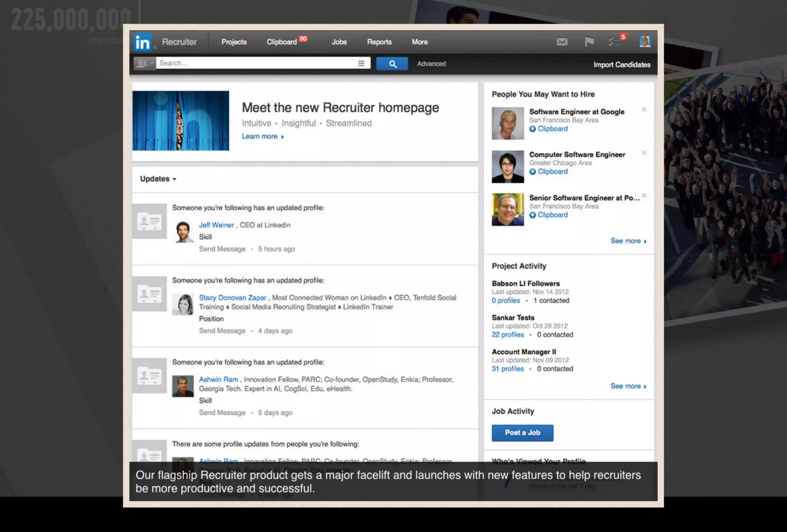Screen dimensions: 787x532
Task: Open the task checklist icon with badge
Action: click(x=615, y=42)
